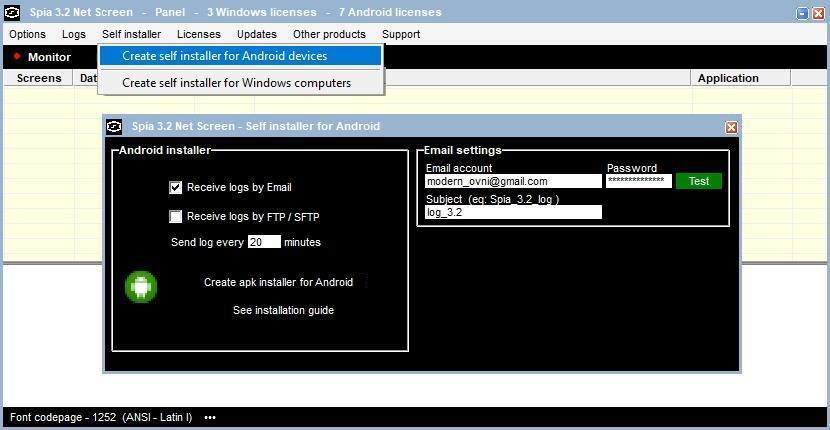
Task: Click the red Monitor indicator dot
Action: pyautogui.click(x=17, y=56)
